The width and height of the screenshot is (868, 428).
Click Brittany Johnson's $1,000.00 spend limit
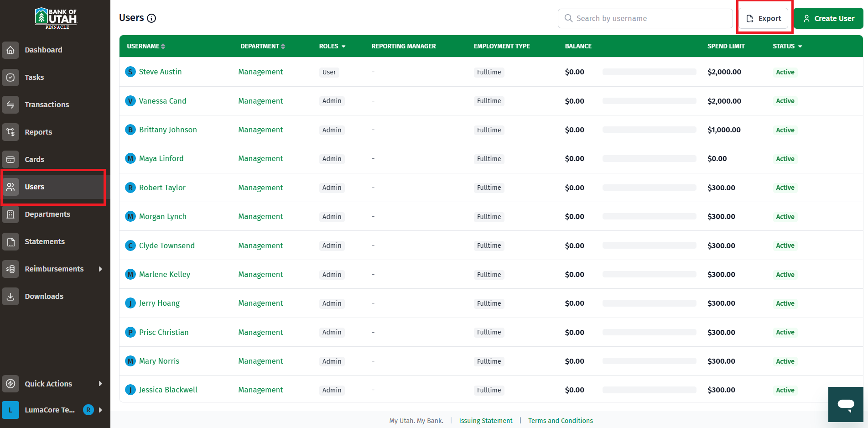(724, 130)
